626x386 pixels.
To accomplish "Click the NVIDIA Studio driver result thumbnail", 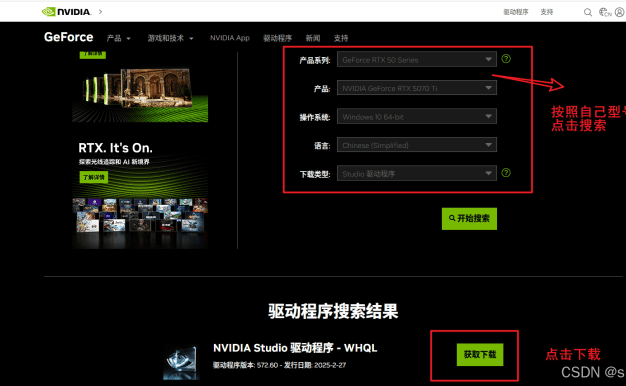I will (181, 362).
